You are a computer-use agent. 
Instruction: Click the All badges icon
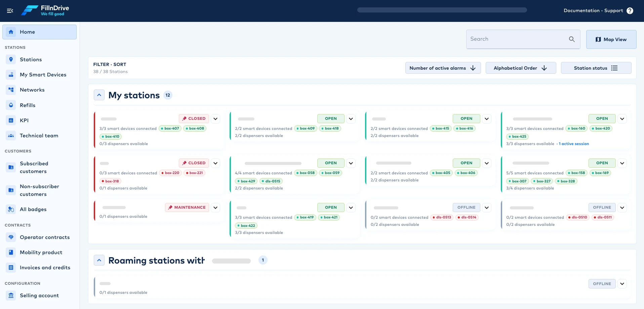click(x=11, y=209)
